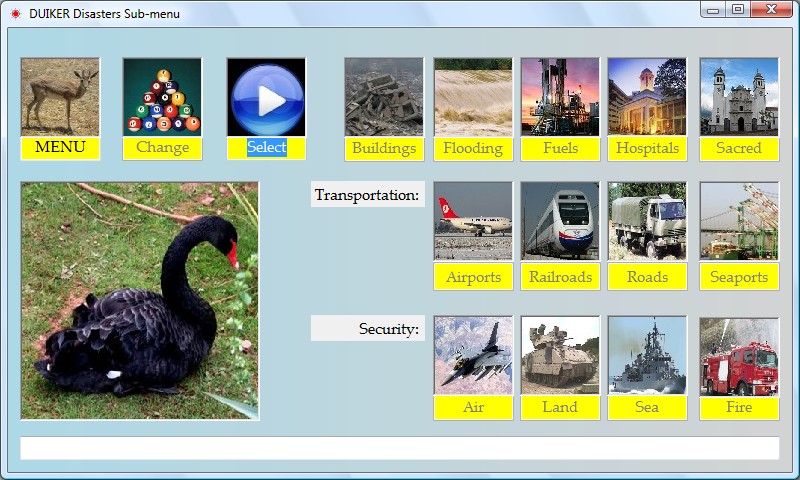Viewport: 800px width, 480px height.
Task: Minimize the DUIKER Disasters Sub-menu window
Action: coord(713,10)
